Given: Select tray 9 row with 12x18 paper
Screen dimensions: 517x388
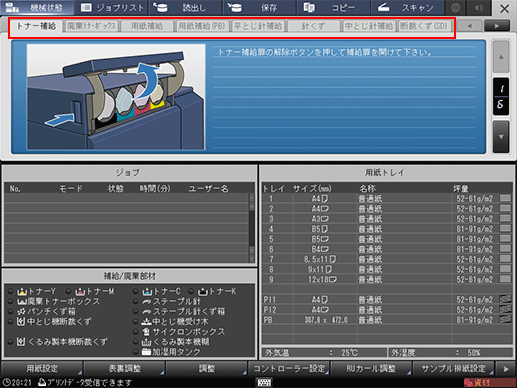Looking at the screenshot, I should (387, 279).
